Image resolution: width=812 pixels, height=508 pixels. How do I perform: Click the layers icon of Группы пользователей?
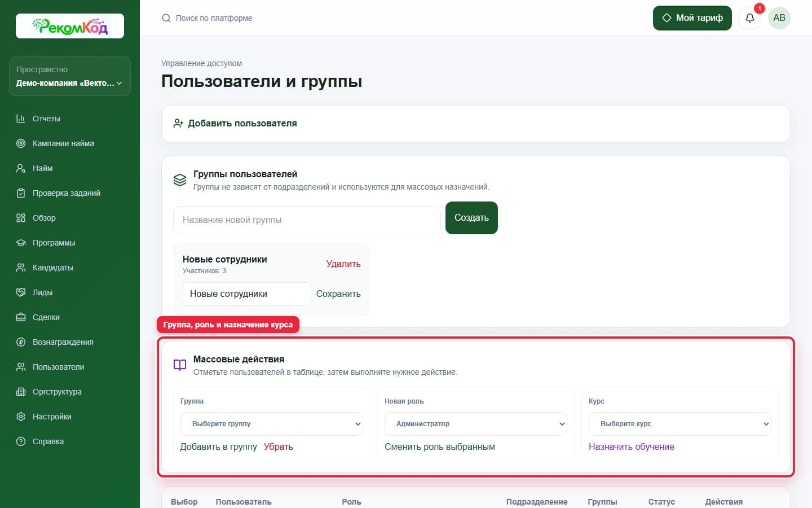180,180
